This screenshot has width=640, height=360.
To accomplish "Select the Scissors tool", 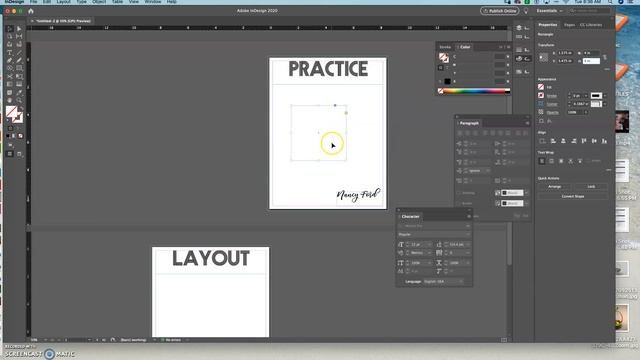I will click(10, 76).
